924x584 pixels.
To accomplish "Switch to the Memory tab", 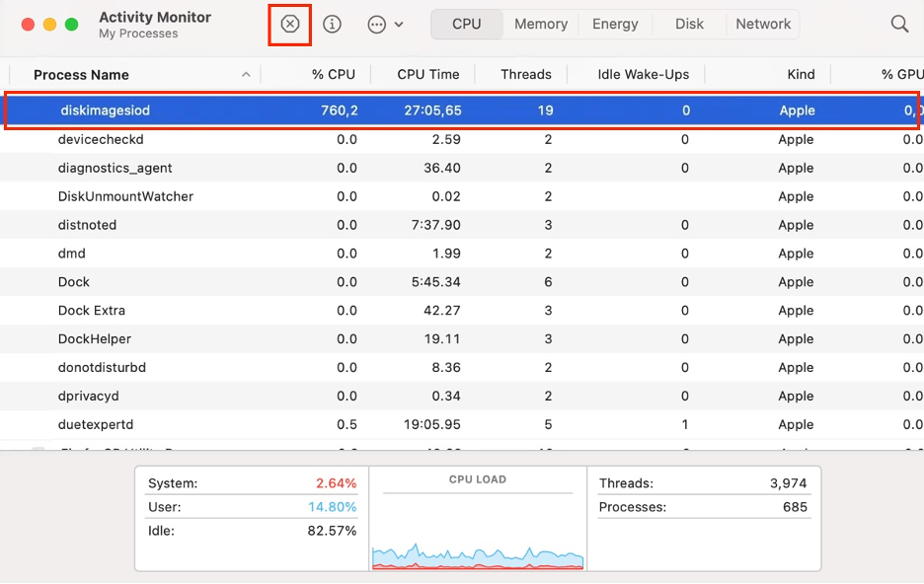I will tap(540, 24).
